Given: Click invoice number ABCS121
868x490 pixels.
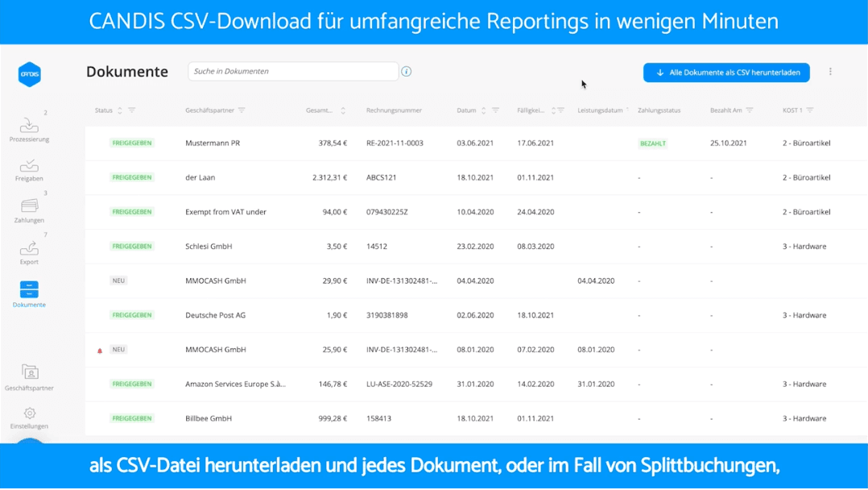Looking at the screenshot, I should [381, 177].
